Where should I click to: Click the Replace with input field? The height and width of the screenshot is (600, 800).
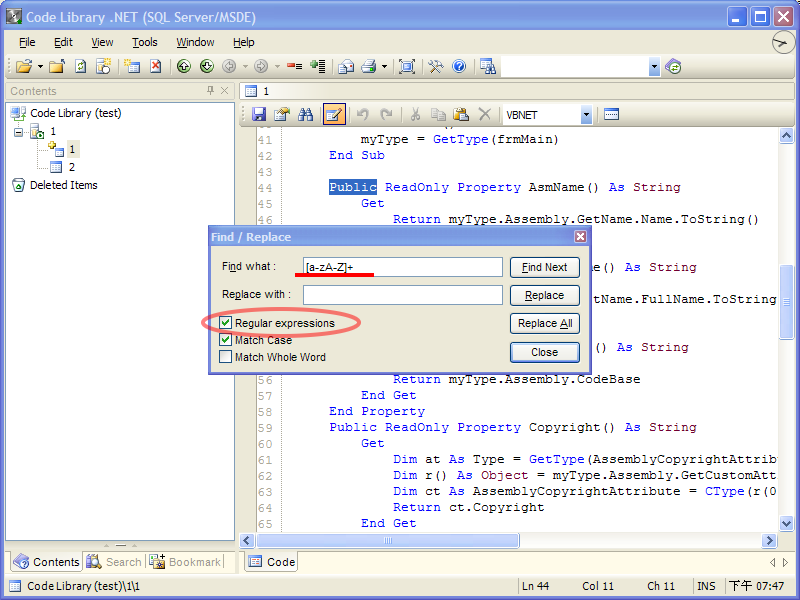point(403,295)
